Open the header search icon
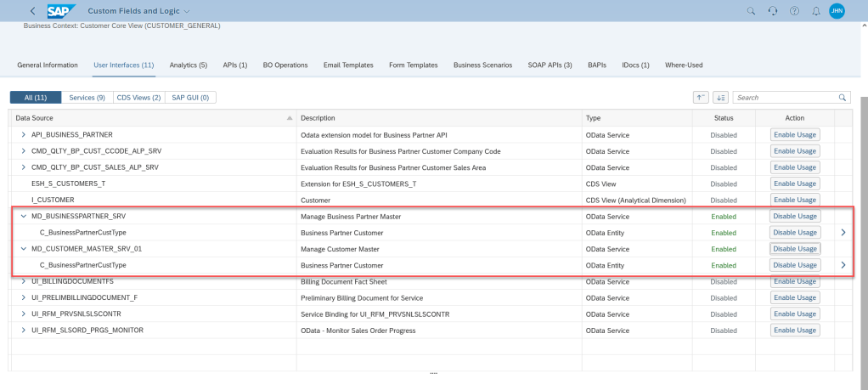This screenshot has height=390, width=868. pos(750,11)
